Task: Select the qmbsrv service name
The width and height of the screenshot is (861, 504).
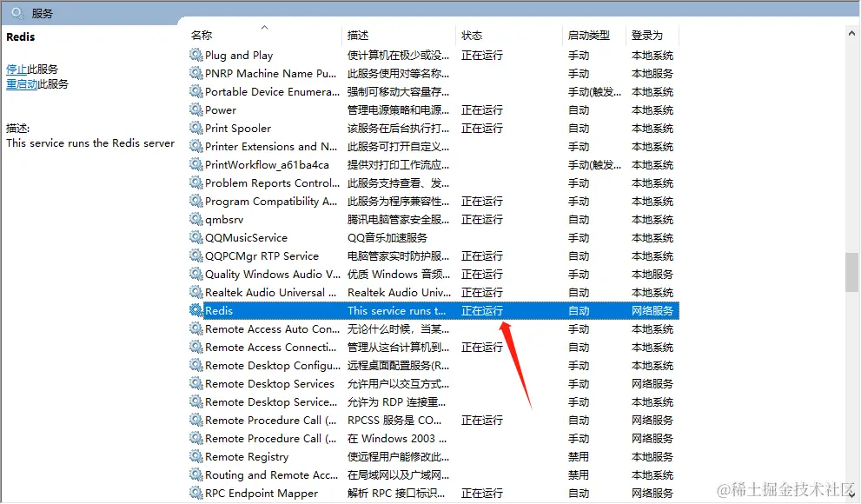Action: pos(224,220)
